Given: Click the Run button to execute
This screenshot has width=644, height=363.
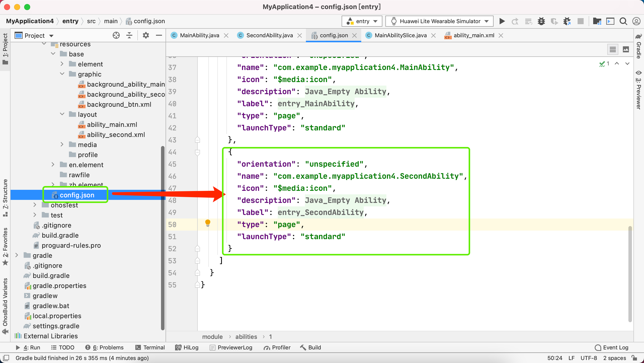Looking at the screenshot, I should pos(502,21).
